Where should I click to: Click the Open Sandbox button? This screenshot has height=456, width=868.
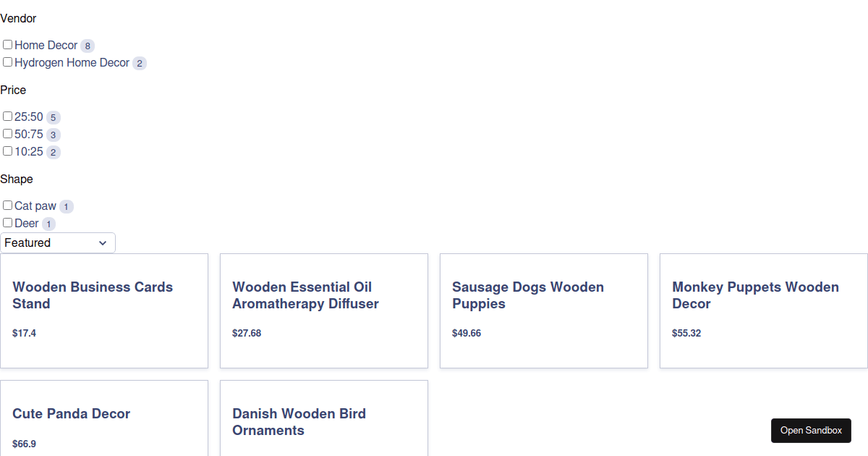(811, 431)
